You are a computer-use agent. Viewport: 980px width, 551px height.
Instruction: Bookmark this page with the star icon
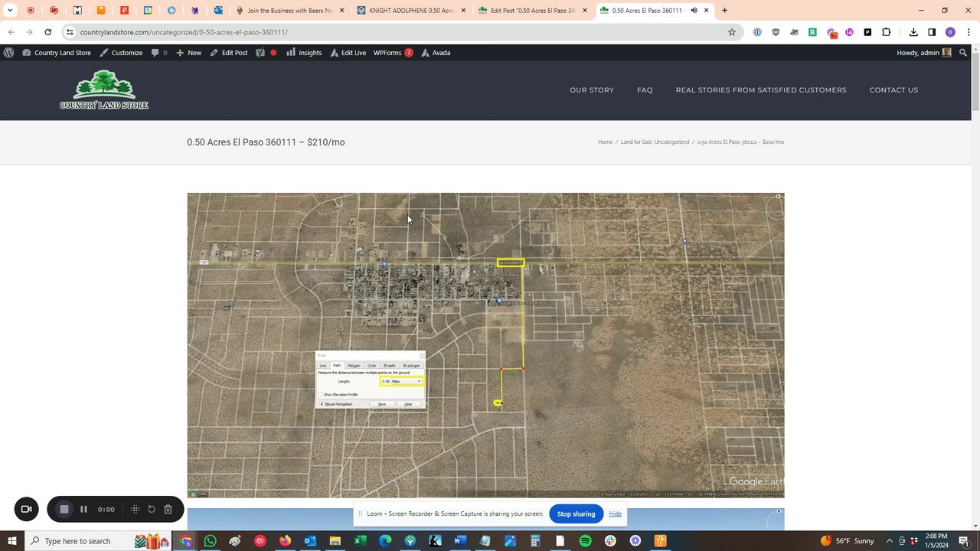tap(732, 32)
